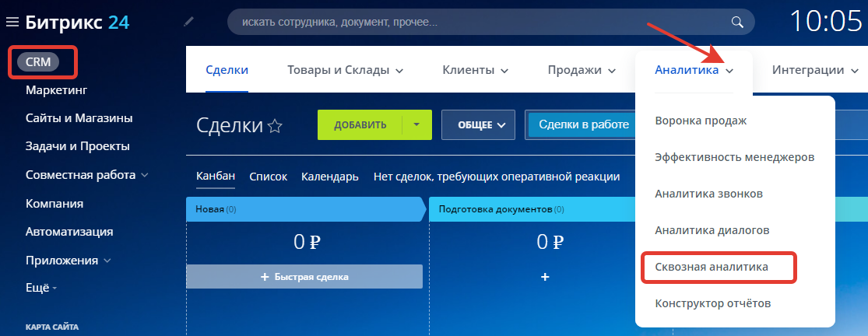Expand Совместная работа menu
Viewport: 868px width, 336px height.
click(x=87, y=175)
